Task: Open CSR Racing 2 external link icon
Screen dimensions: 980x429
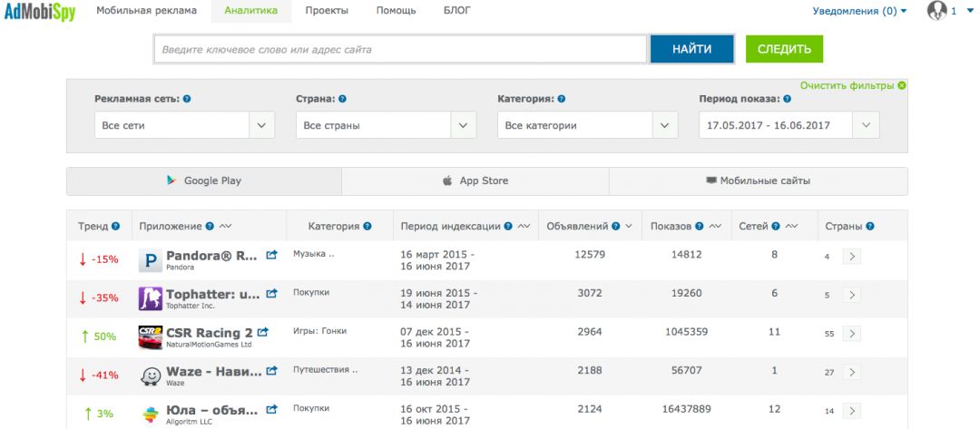Action: click(263, 332)
